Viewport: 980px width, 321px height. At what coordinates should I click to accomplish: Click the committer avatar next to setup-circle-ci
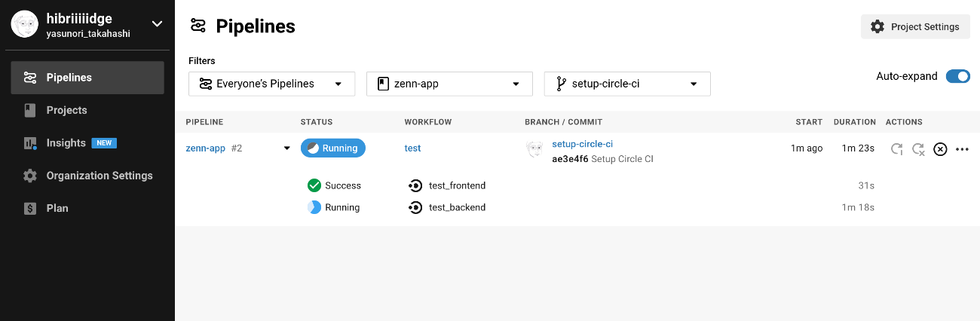[534, 149]
